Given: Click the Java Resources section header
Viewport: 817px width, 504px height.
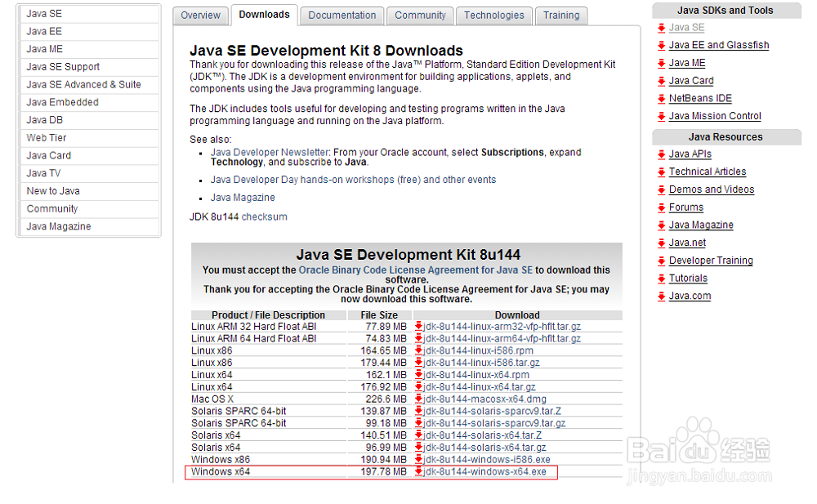Looking at the screenshot, I should [x=726, y=137].
